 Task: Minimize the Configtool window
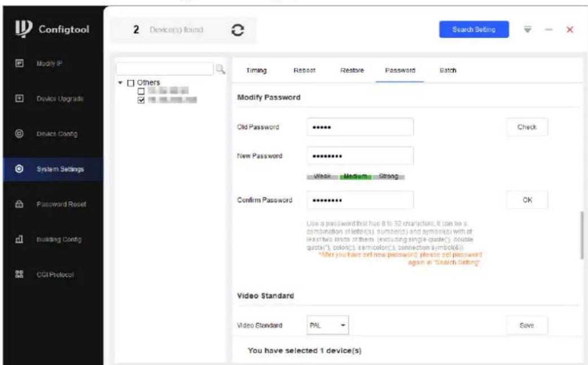click(549, 29)
